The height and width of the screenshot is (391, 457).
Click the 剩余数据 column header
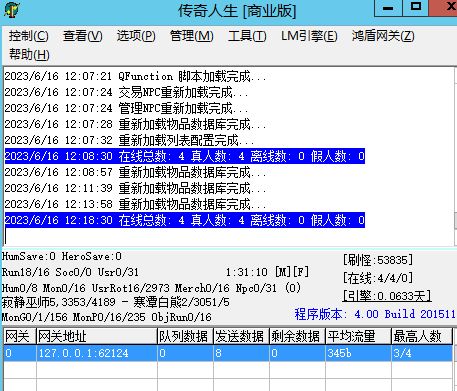click(297, 336)
